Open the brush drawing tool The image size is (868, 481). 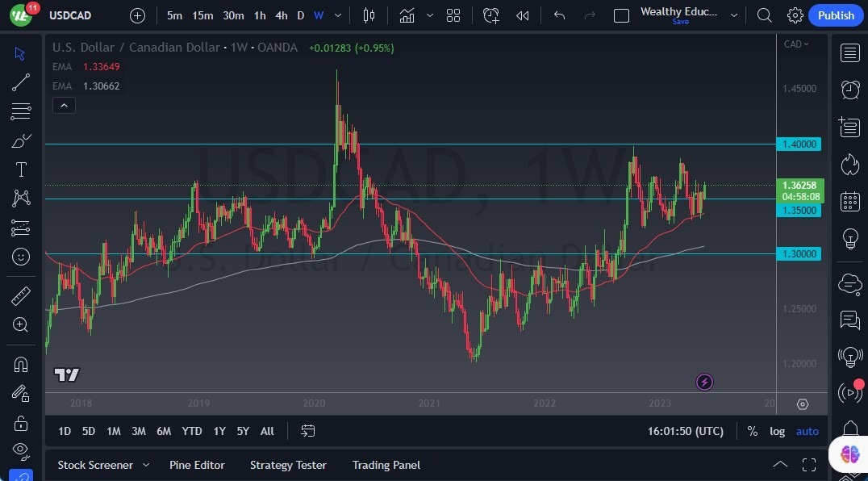click(20, 140)
